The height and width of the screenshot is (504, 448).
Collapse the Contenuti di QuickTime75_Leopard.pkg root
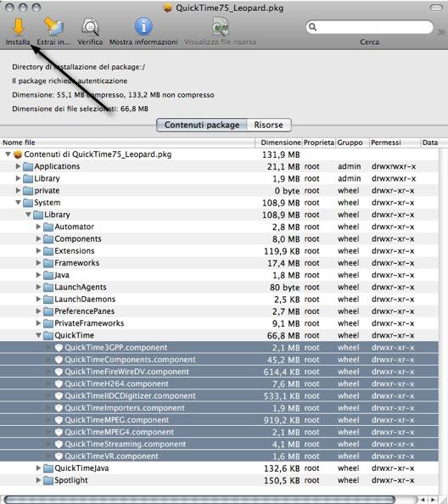[8, 154]
